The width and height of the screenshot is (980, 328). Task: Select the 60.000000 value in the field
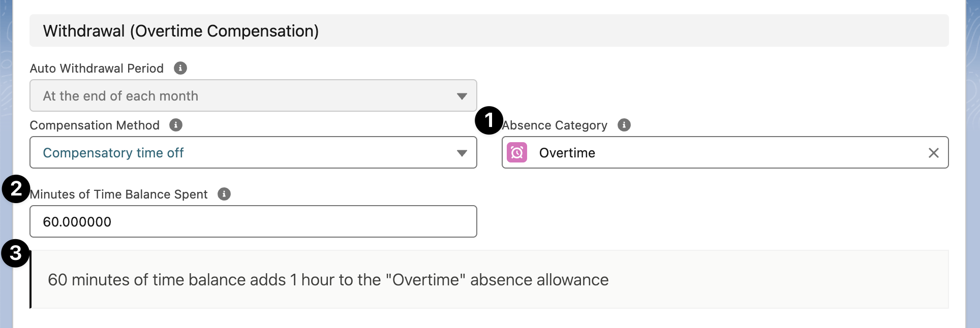click(x=77, y=221)
